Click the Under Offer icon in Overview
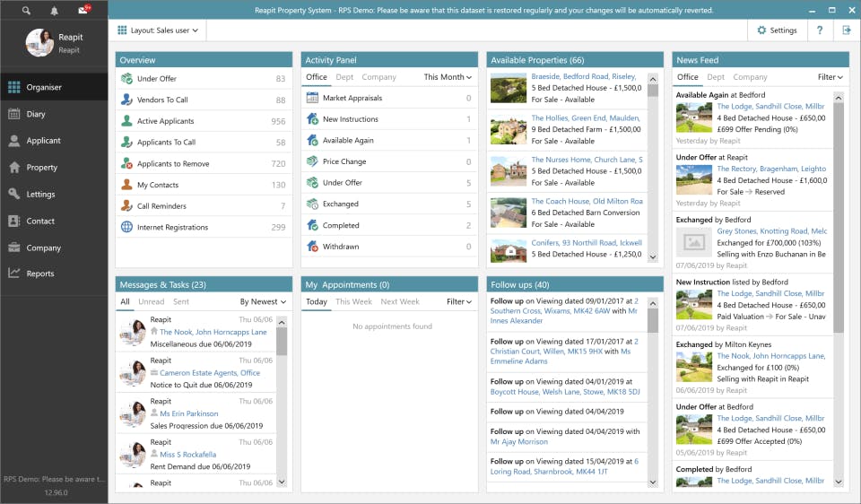The height and width of the screenshot is (504, 861). tap(126, 79)
